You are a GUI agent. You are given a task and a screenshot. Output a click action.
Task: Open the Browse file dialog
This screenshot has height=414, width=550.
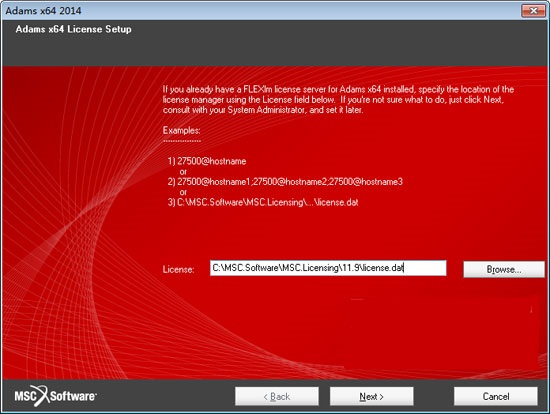(x=504, y=269)
